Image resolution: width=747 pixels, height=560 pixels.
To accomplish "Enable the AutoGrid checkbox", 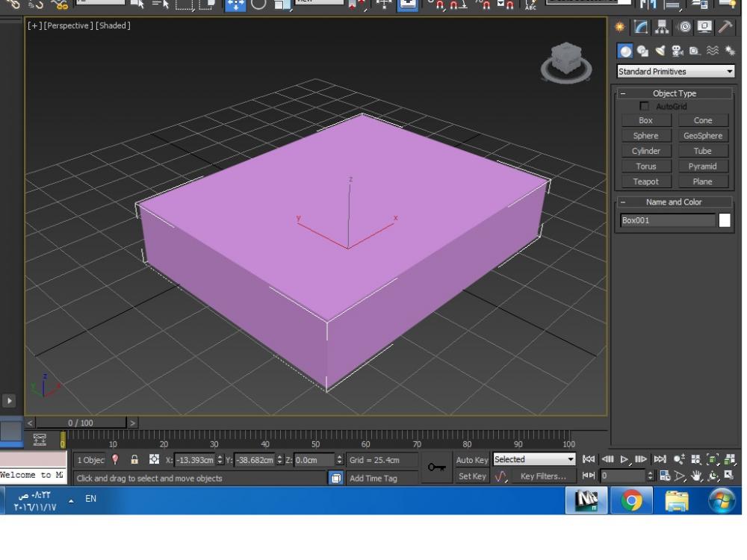I will (644, 106).
